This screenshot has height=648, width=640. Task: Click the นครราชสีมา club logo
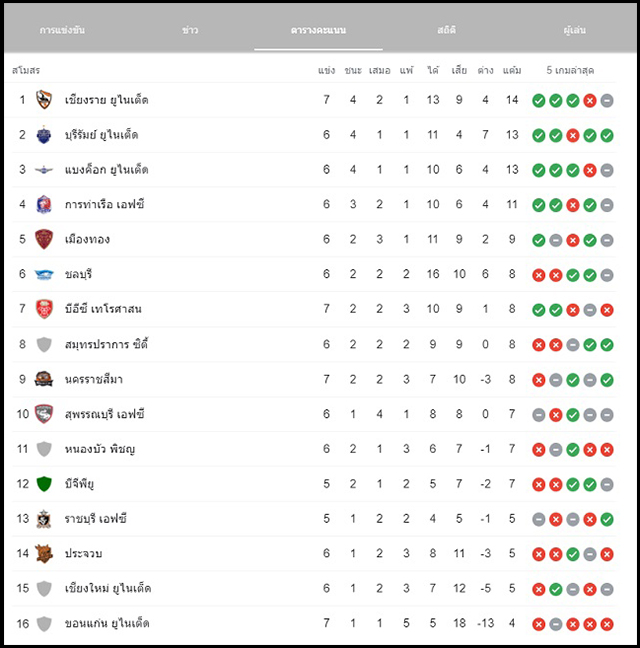coord(44,379)
